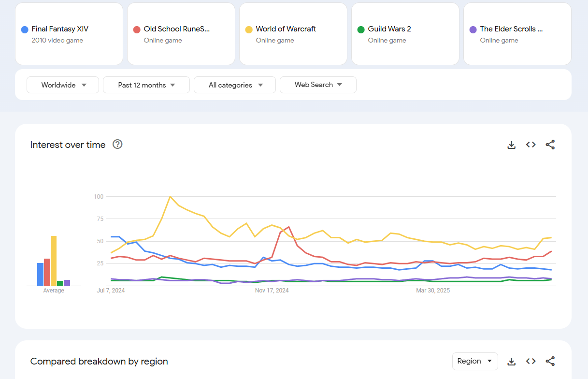Viewport: 588px width, 379px height.
Task: Embed the Interest over time chart
Action: click(x=531, y=145)
